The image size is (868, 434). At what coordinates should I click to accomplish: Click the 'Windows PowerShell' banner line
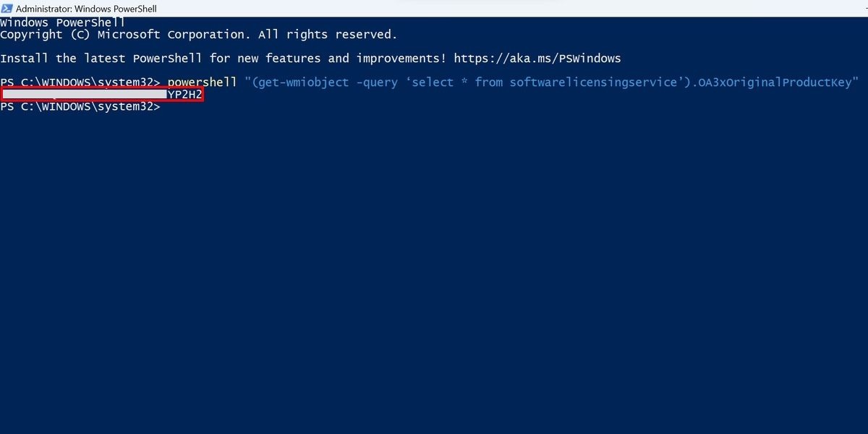63,23
